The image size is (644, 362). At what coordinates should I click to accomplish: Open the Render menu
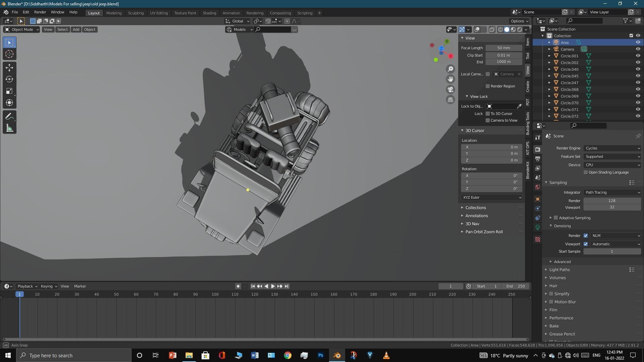40,12
